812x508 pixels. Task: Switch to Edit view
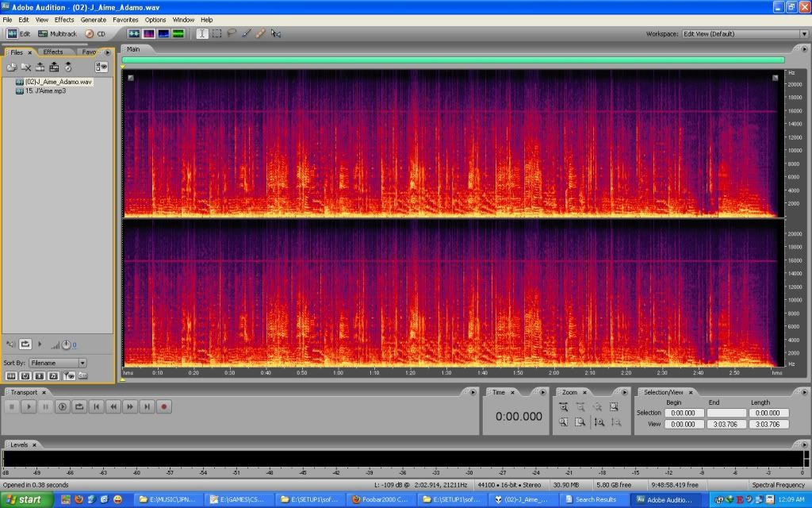[x=19, y=33]
